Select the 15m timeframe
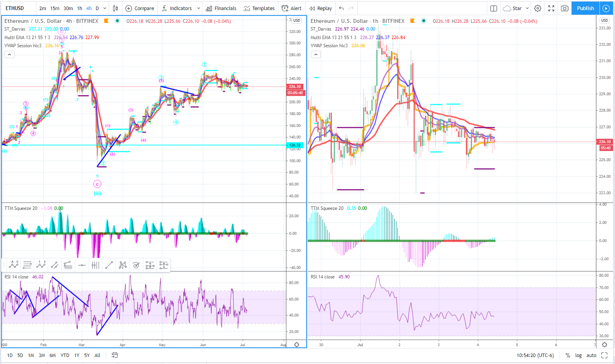Viewport: 615px width, 364px height. 55,8
